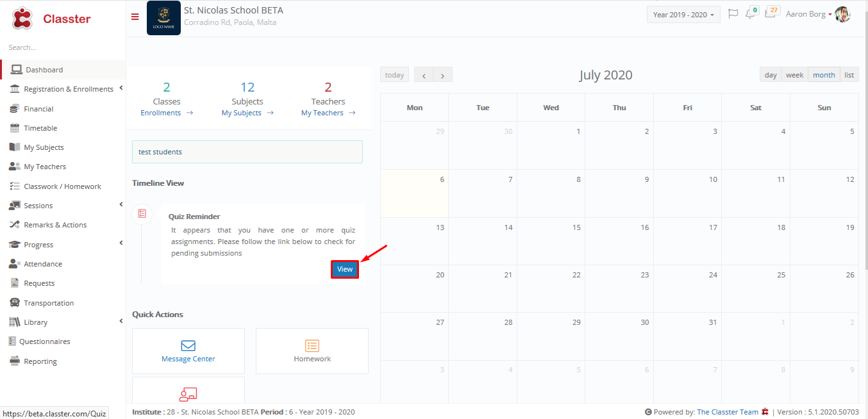Open the third quick action tile icon
The width and height of the screenshot is (868, 419).
coord(188,394)
